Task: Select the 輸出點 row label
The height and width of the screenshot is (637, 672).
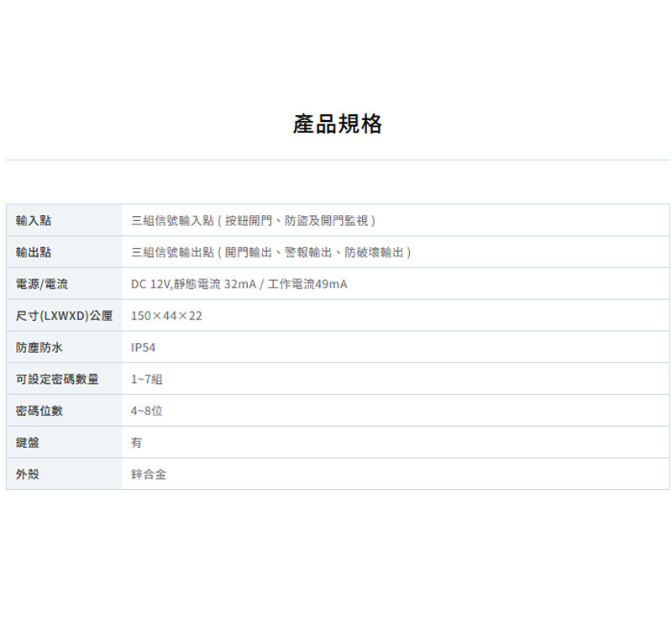Action: coord(34,252)
